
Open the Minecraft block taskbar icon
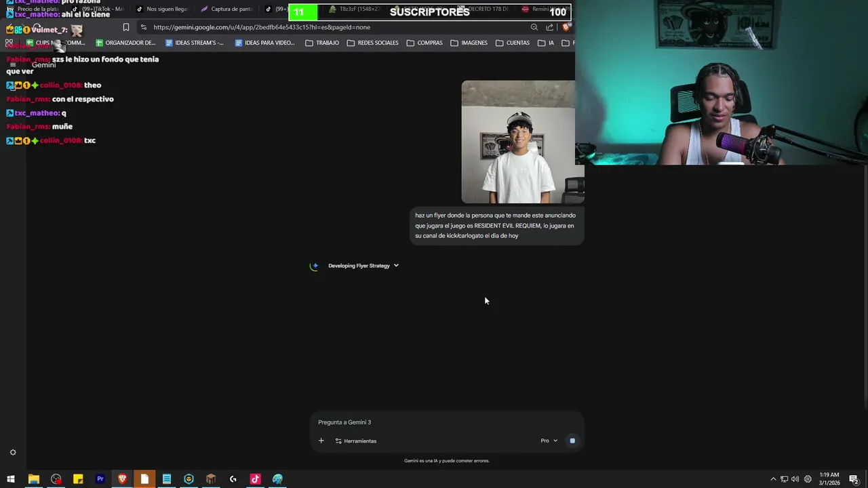click(211, 479)
